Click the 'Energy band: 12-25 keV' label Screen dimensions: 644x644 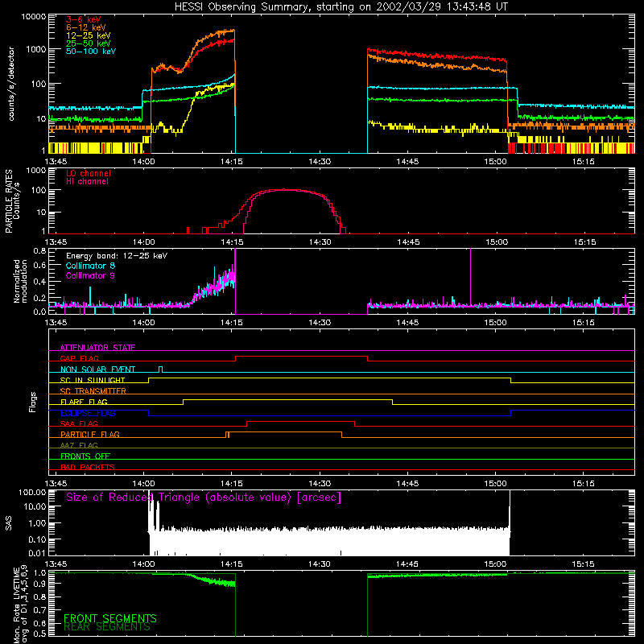point(117,256)
